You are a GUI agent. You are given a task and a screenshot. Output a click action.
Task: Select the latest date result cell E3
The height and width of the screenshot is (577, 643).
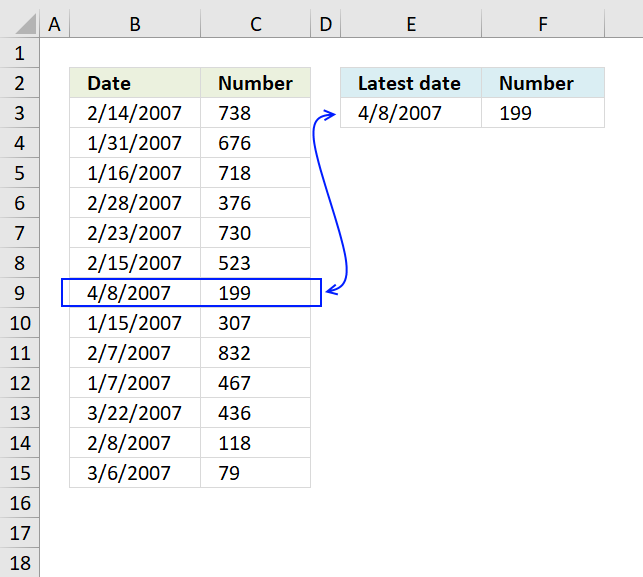click(411, 113)
